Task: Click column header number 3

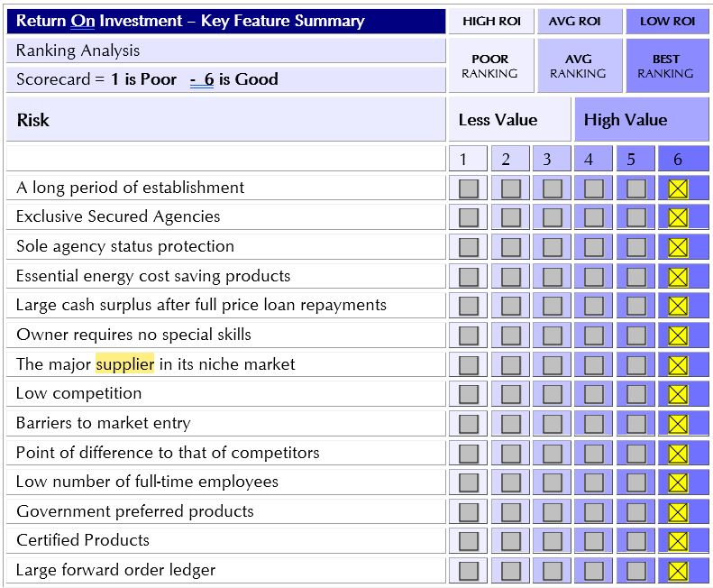Action: coord(552,159)
